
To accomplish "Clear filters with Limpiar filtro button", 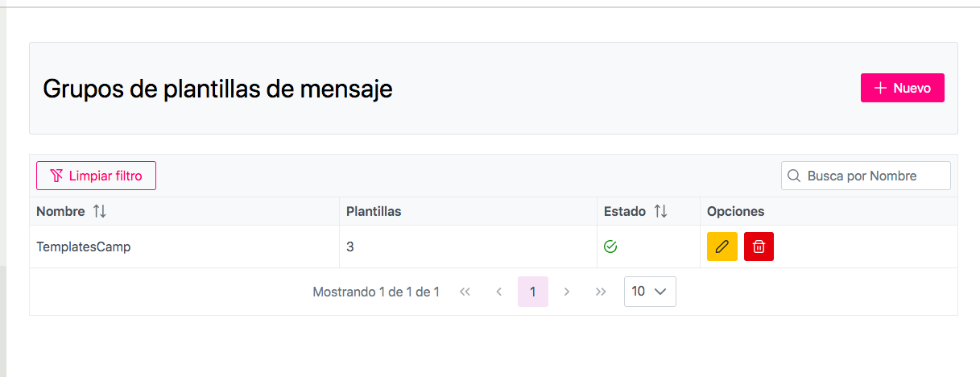I will point(96,176).
